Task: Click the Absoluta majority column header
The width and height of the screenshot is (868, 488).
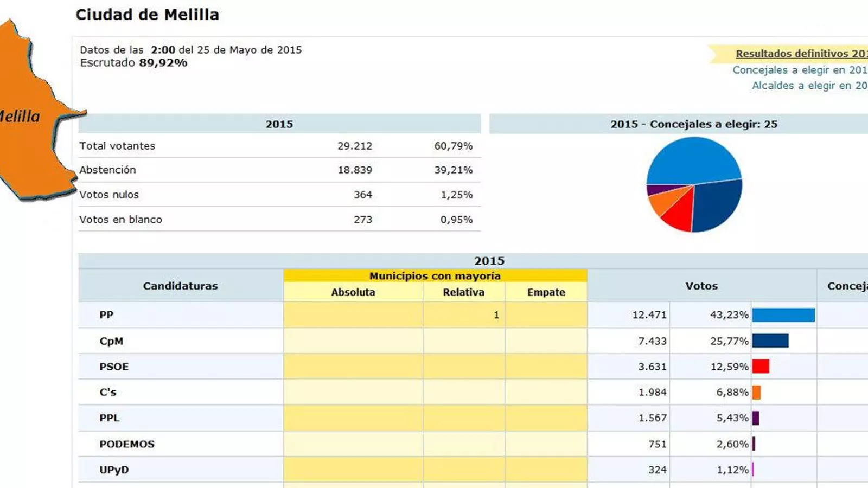Action: (353, 292)
